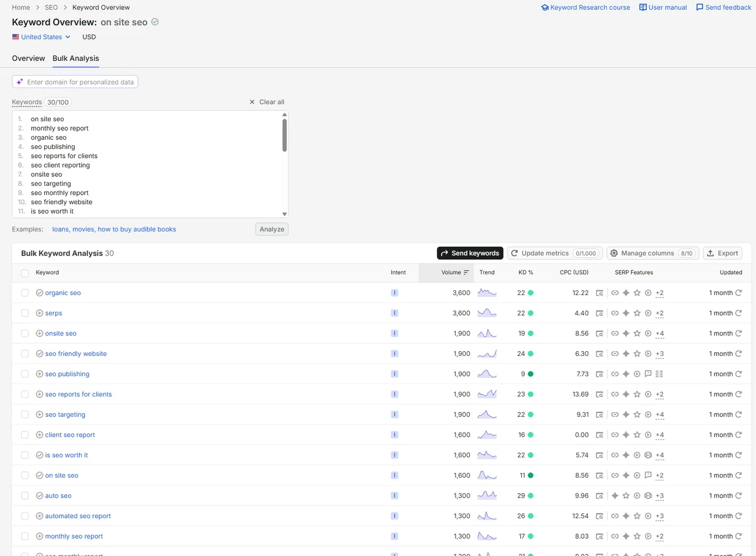Screen dimensions: 756x556
Task: Open the SERP view icon for auto seo's neighbor automated seo report
Action: pyautogui.click(x=599, y=516)
